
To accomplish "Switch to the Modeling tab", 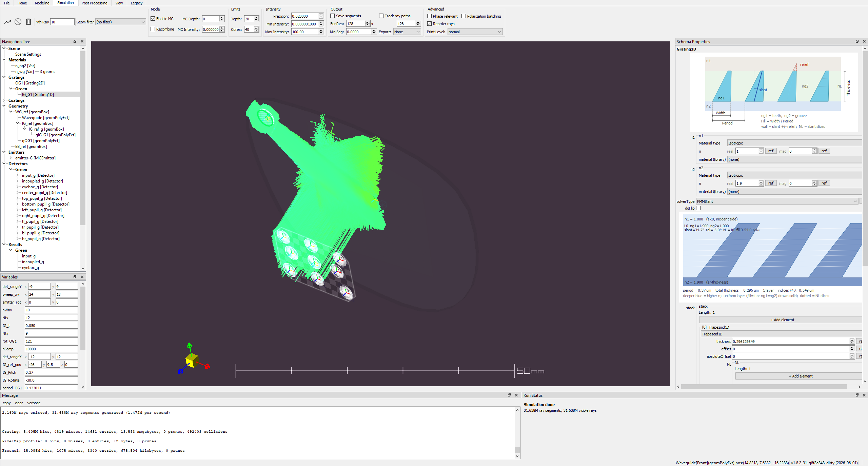I will [x=42, y=3].
